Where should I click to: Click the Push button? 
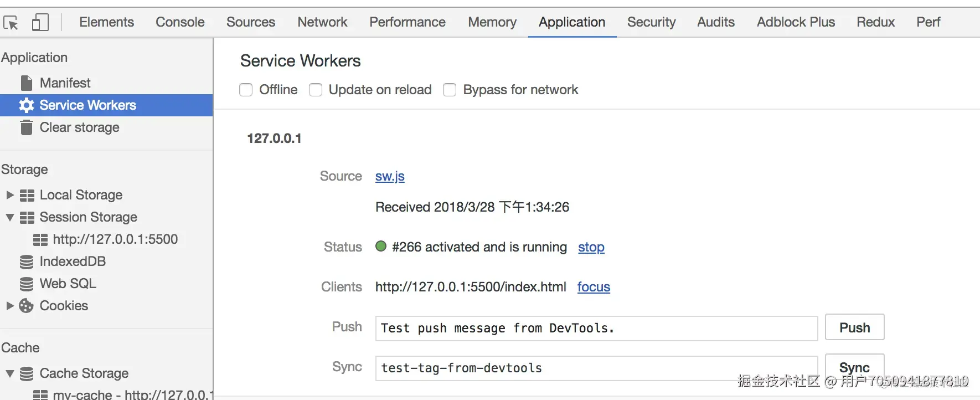(854, 327)
